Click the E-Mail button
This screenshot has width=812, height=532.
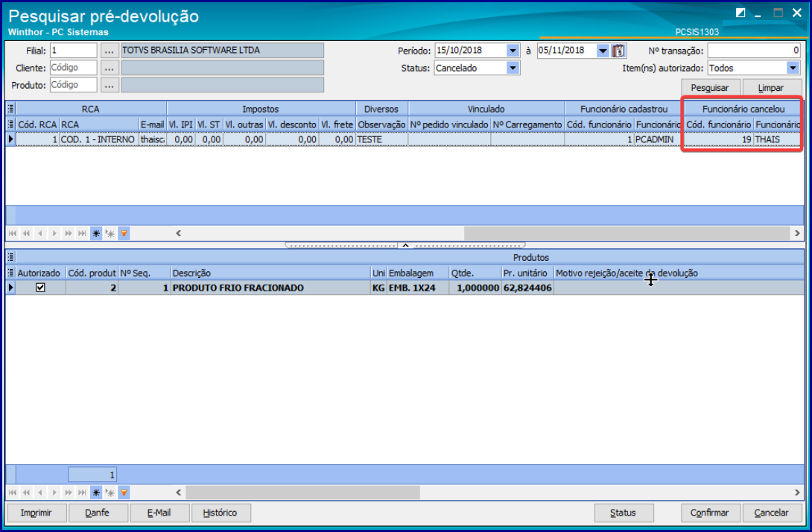point(159,513)
